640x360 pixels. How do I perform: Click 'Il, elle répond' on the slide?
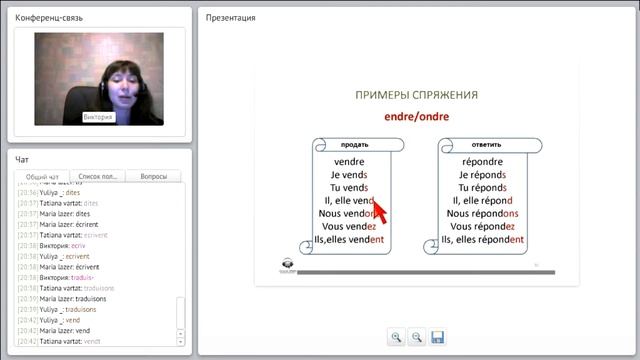point(482,200)
